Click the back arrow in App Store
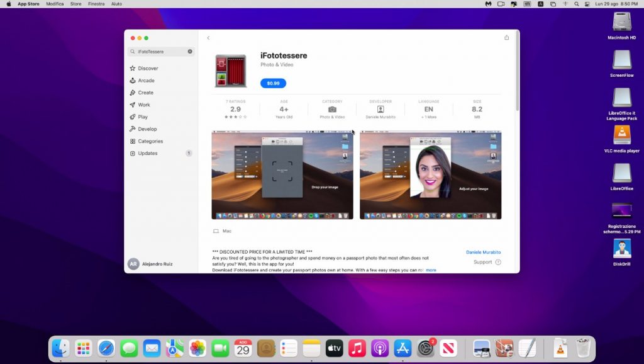Screen dimensions: 644x364 pyautogui.click(x=208, y=38)
